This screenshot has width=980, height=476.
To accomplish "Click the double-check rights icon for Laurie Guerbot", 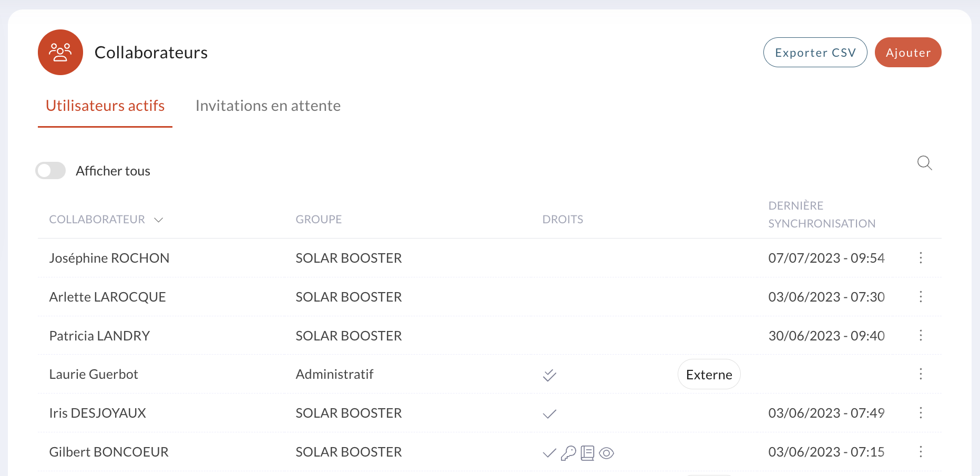I will (x=549, y=375).
